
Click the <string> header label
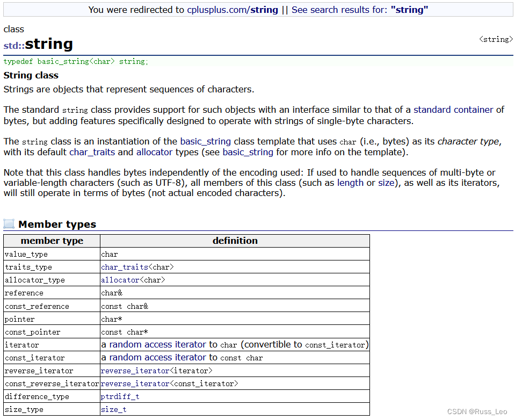pos(495,39)
